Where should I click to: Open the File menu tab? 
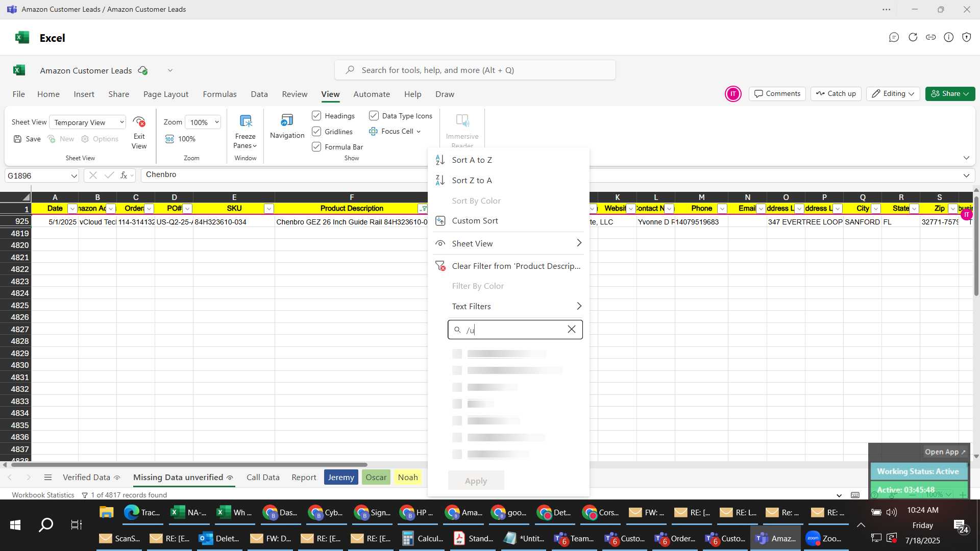[18, 94]
